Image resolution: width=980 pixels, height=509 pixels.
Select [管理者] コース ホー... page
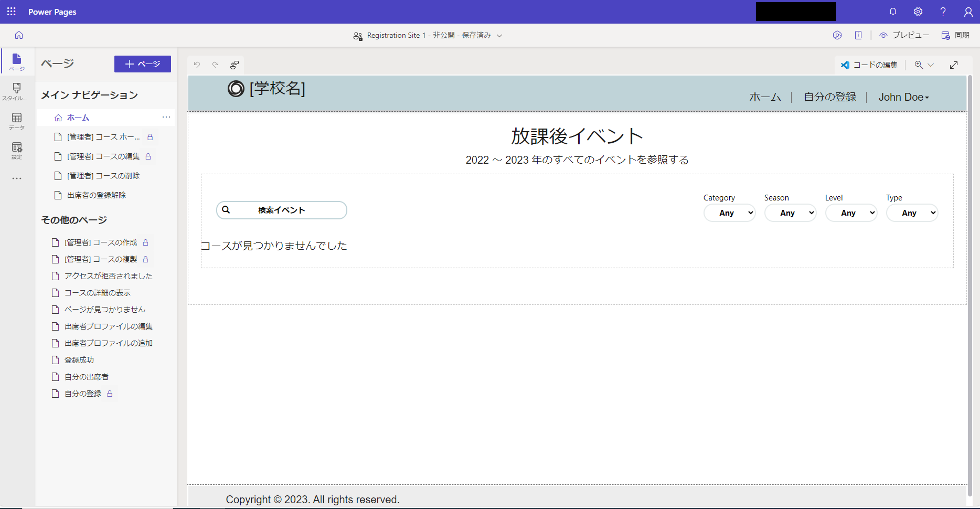[103, 137]
